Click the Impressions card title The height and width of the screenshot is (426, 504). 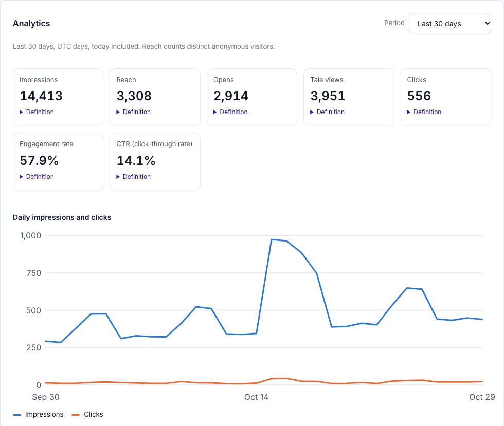click(39, 80)
